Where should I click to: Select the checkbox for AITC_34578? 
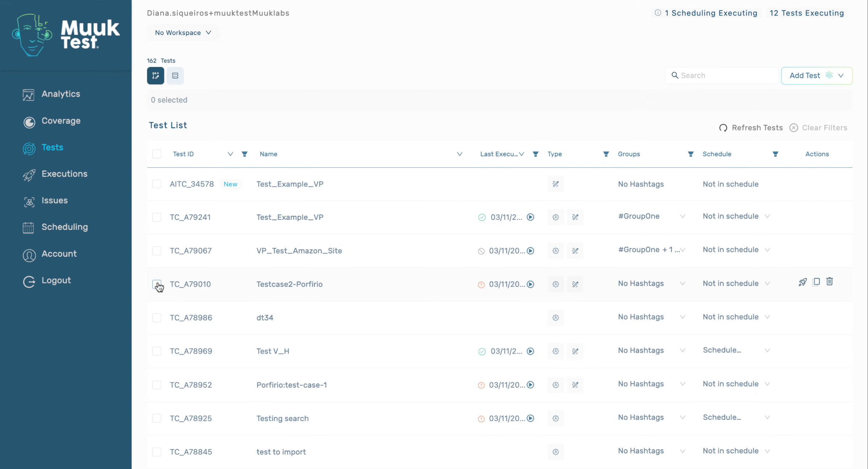pos(157,184)
